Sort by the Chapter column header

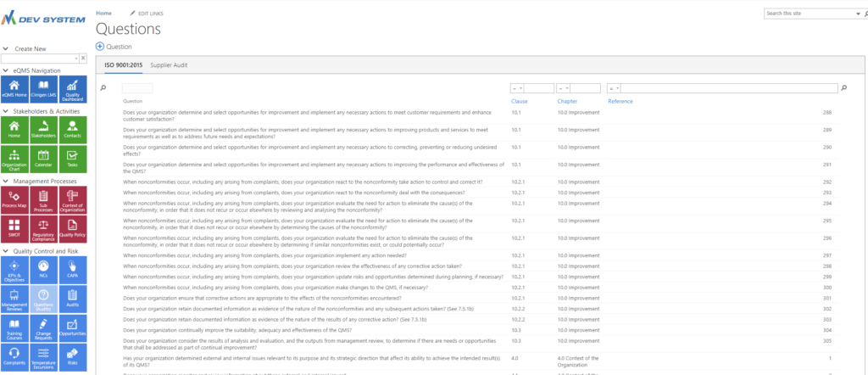pos(567,101)
